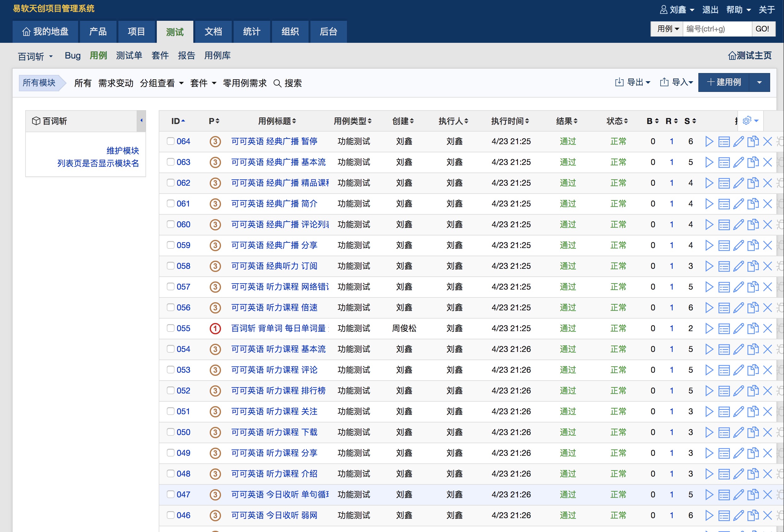Open the 帮助 help dropdown
The width and height of the screenshot is (784, 532).
(x=738, y=9)
